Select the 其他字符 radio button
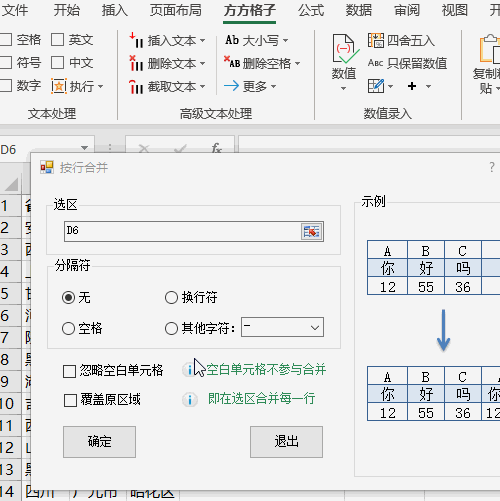500x501 pixels. click(x=171, y=329)
